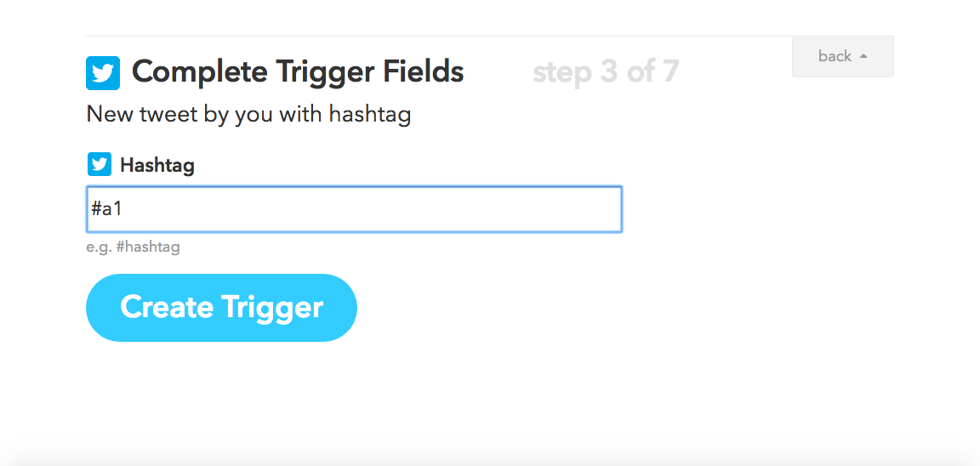Click the Create Trigger button
The height and width of the screenshot is (466, 980).
(x=221, y=308)
